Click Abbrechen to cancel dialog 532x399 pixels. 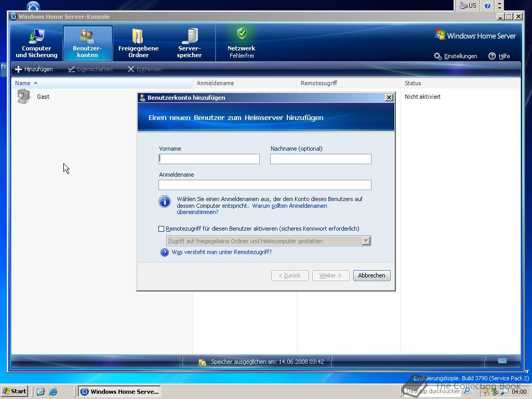[x=372, y=275]
